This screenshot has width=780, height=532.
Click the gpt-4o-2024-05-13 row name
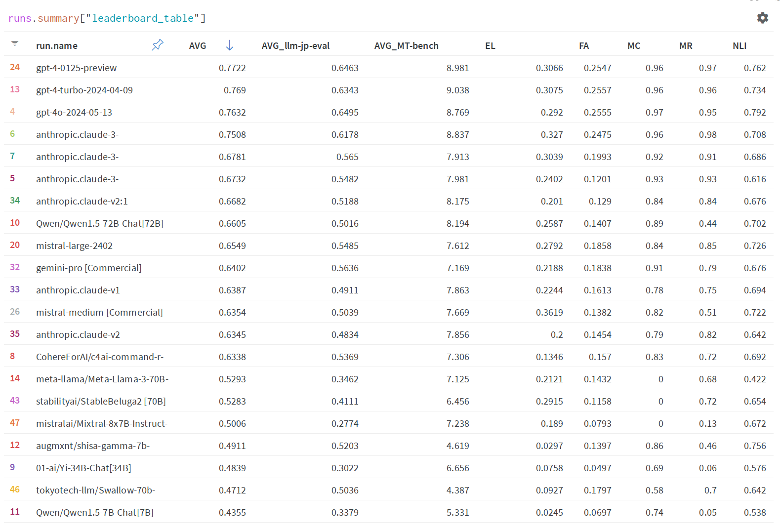coord(74,113)
